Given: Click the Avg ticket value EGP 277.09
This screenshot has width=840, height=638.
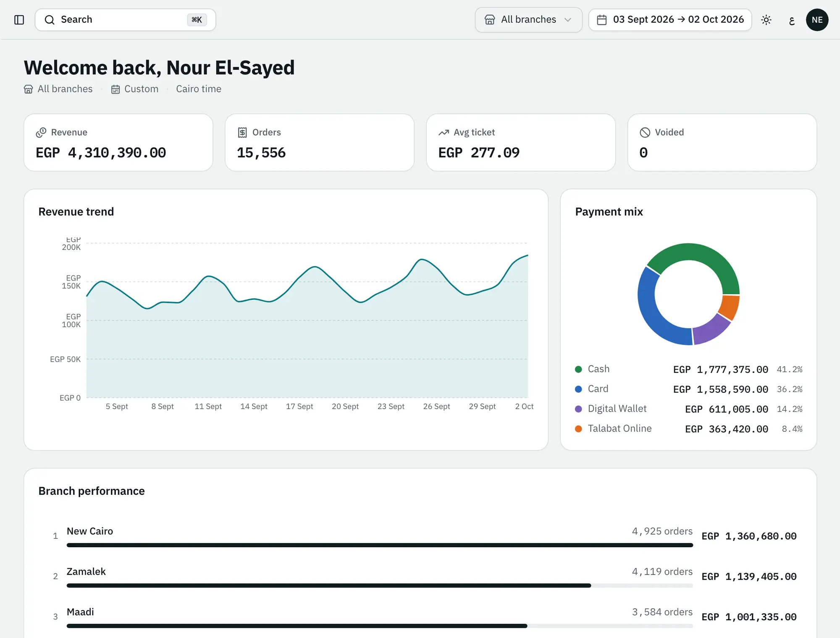Looking at the screenshot, I should [479, 152].
